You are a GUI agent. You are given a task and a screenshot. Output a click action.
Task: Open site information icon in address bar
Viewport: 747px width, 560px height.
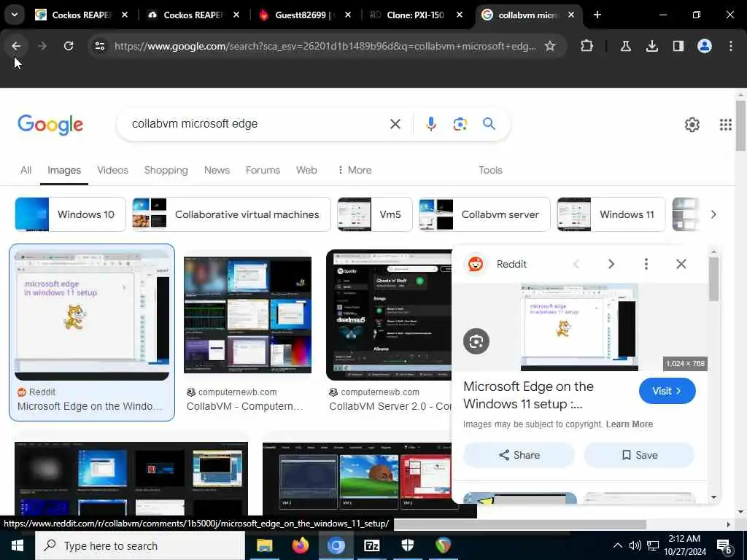99,46
